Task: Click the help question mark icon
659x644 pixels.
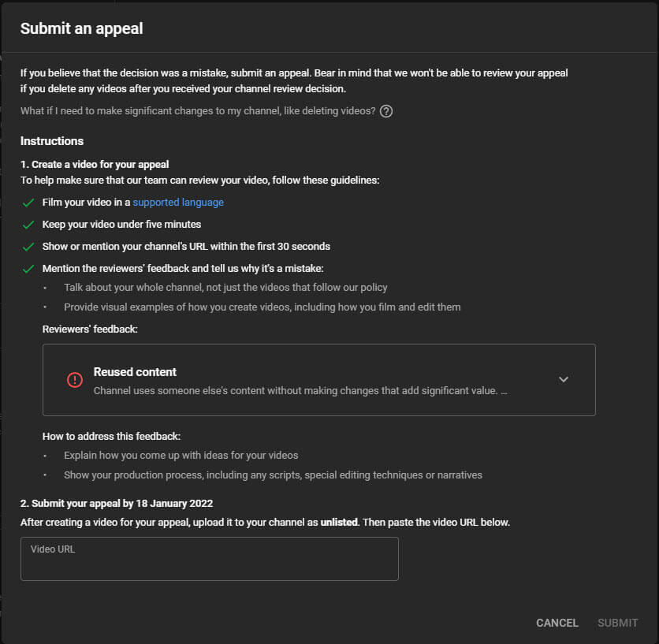Action: (x=385, y=111)
